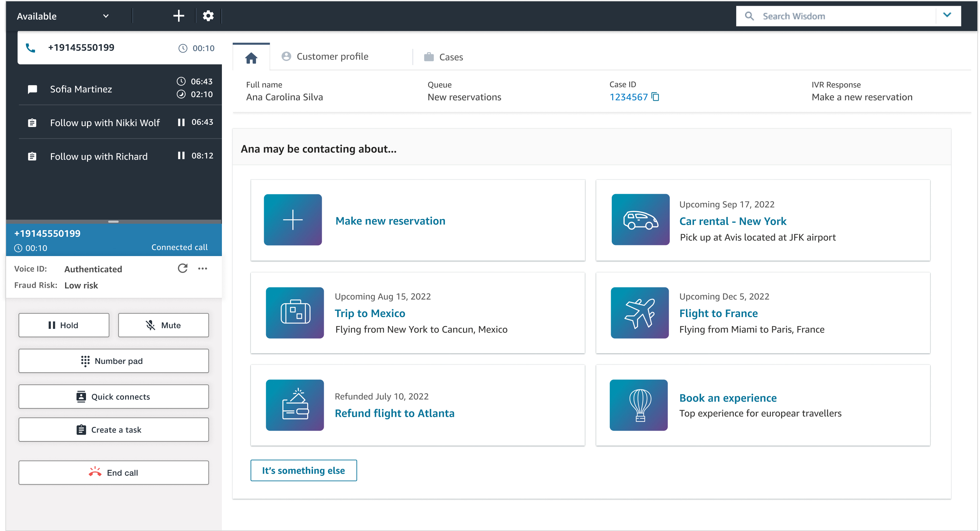This screenshot has width=980, height=531.
Task: Toggle the Hold state for active call
Action: coord(63,324)
